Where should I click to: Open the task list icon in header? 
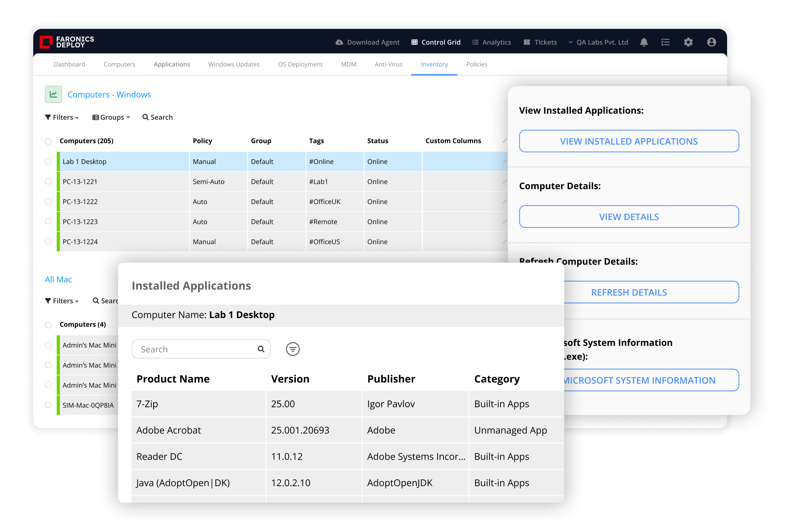point(665,42)
